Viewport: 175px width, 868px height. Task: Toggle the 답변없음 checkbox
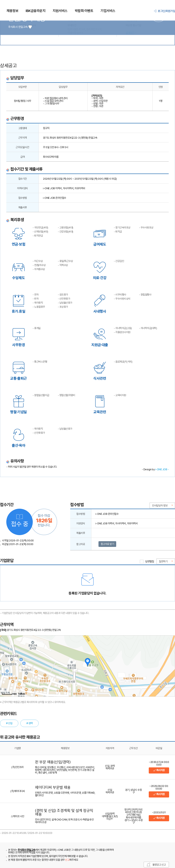[142, 561]
